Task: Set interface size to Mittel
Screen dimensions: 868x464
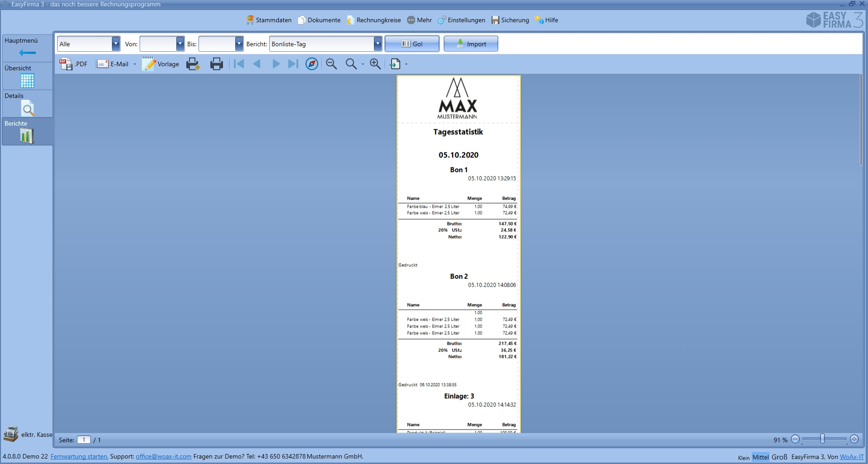Action: pyautogui.click(x=761, y=457)
